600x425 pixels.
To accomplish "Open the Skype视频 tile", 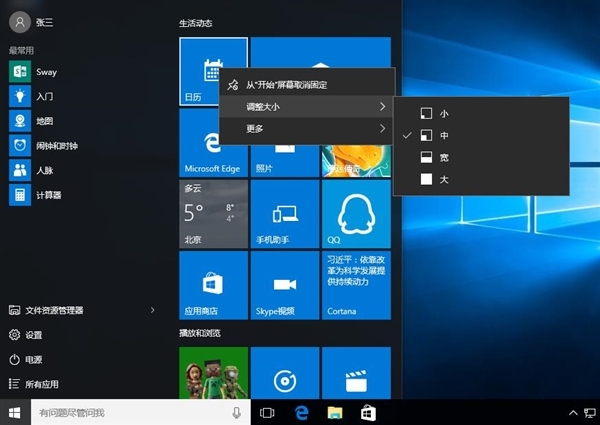I will pos(284,285).
